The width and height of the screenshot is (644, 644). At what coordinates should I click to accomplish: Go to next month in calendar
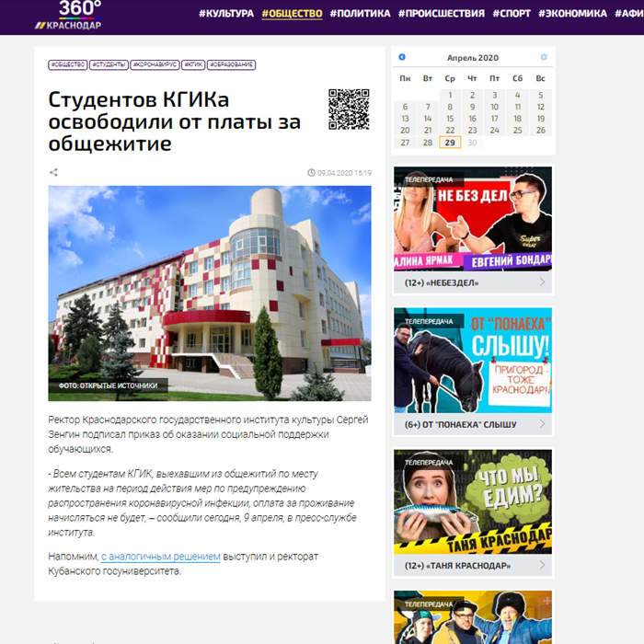544,57
